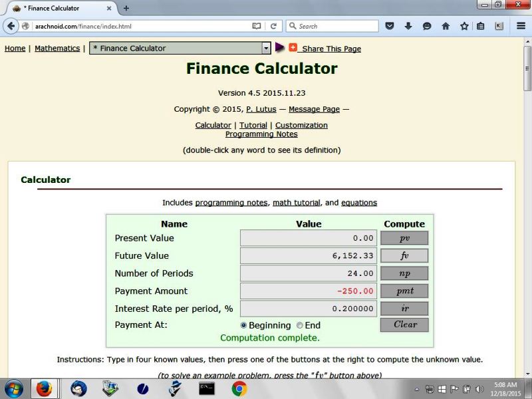Close the Finance Calculator tab
Viewport: 532px width, 399px height.
coord(109,8)
